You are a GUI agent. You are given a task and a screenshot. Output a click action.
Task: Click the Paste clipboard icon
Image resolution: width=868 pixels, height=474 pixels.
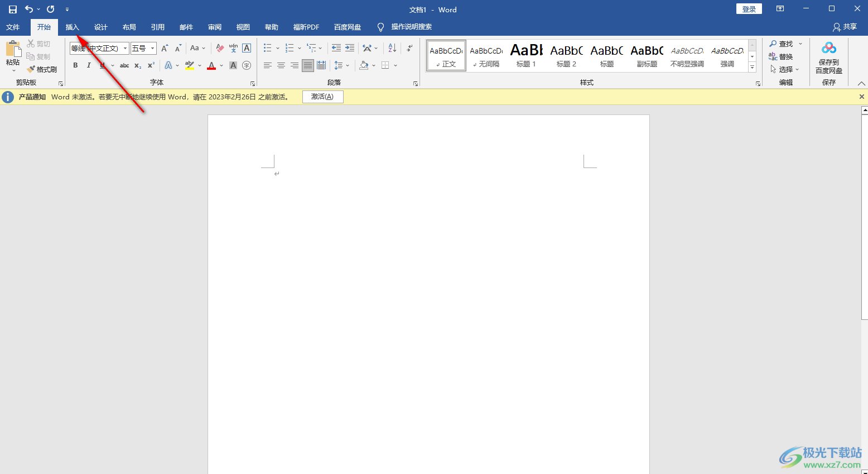pyautogui.click(x=13, y=49)
